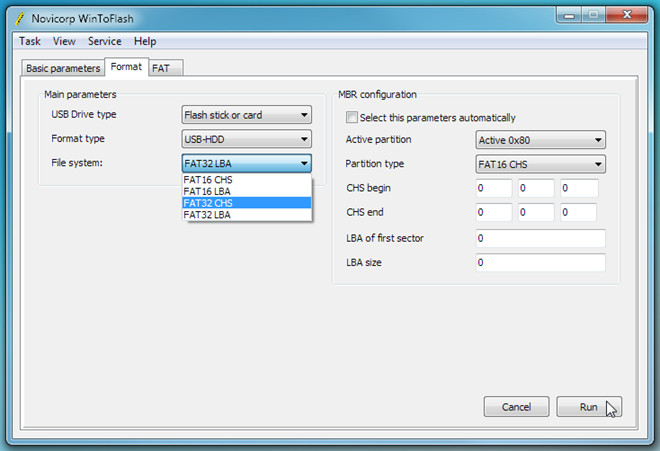
Task: Open the View menu
Action: pyautogui.click(x=64, y=41)
